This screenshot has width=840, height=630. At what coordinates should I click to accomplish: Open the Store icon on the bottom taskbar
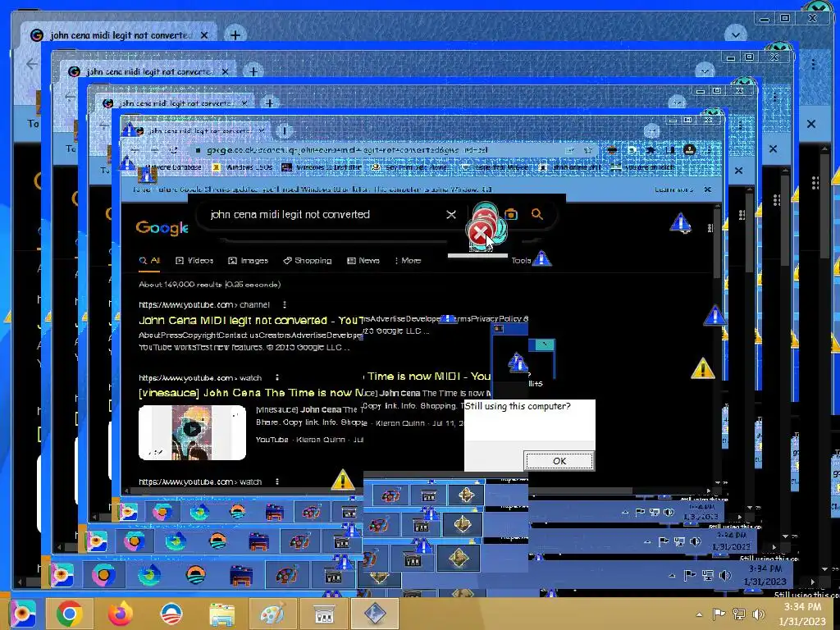click(323, 614)
